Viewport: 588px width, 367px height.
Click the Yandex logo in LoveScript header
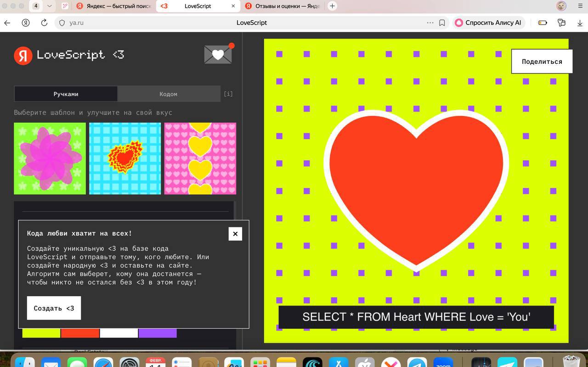point(23,55)
